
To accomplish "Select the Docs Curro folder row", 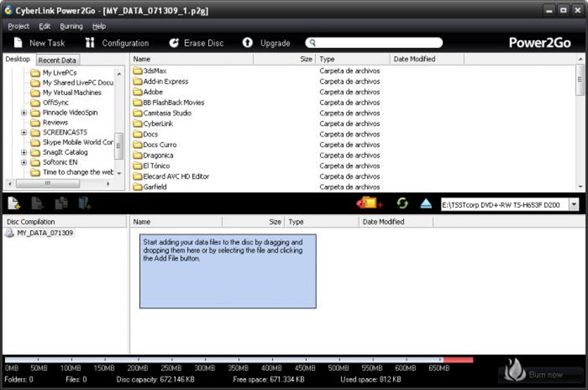I will [159, 144].
